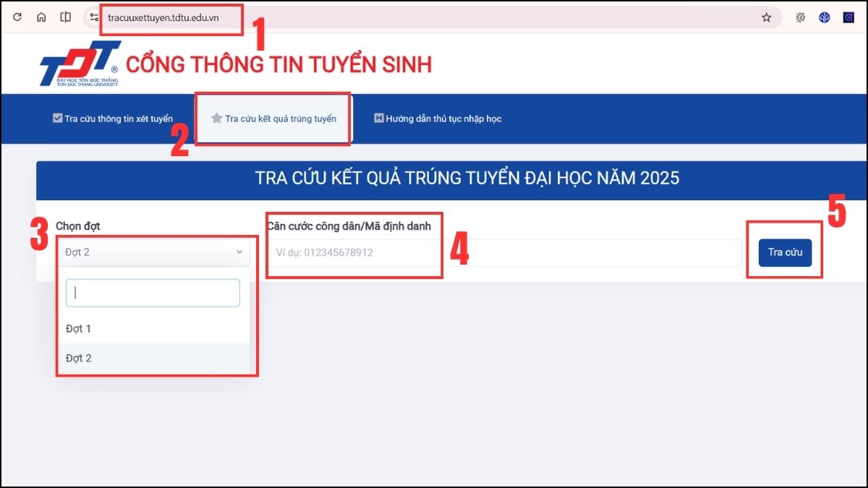Bookmark this page with the star icon

coord(767,17)
